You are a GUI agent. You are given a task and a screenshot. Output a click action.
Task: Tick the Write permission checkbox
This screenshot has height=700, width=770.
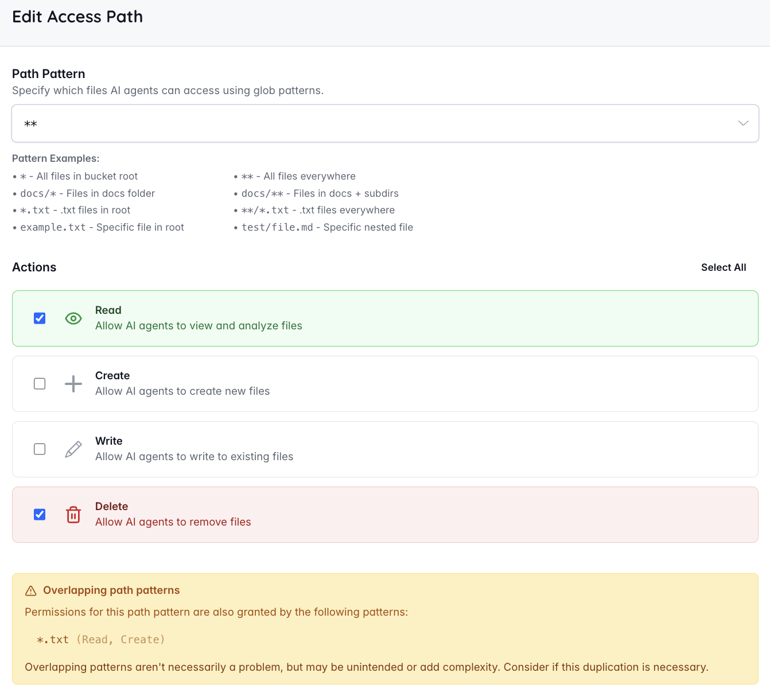pos(40,449)
